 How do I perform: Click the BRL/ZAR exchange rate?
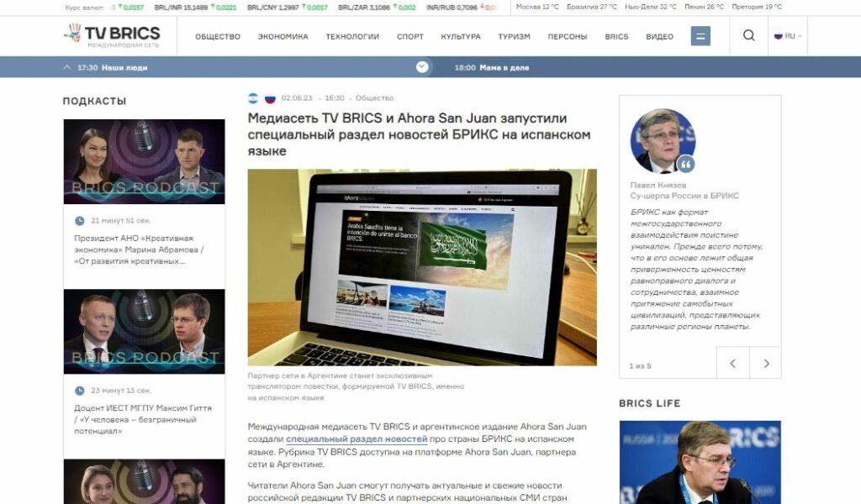pyautogui.click(x=377, y=7)
